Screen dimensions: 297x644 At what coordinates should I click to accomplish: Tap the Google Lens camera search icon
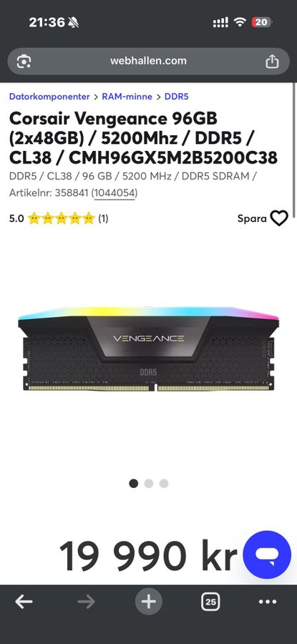(24, 62)
